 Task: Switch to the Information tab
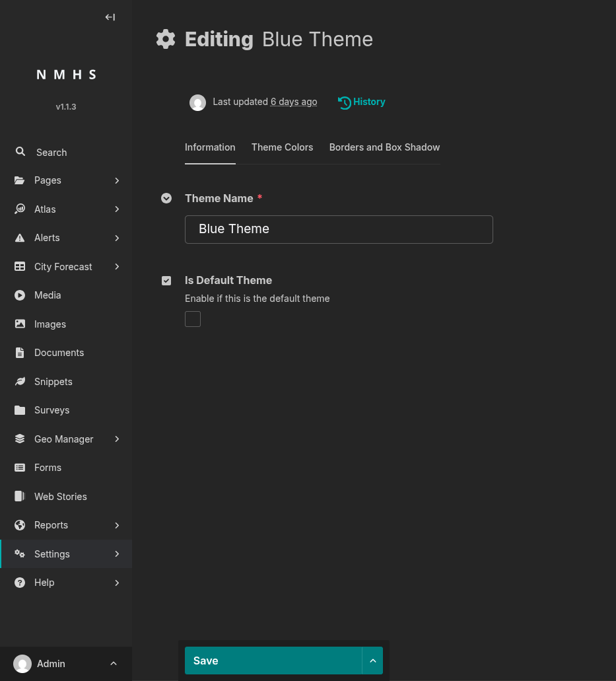(210, 148)
